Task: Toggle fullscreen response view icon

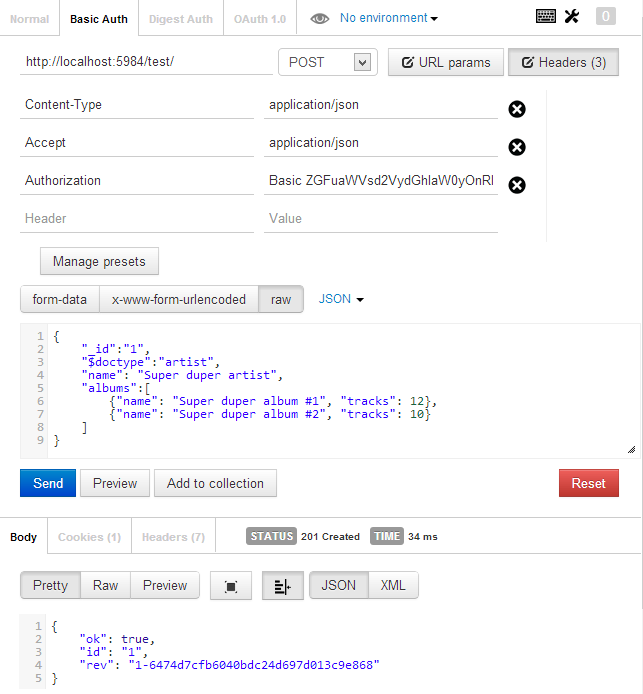Action: click(x=231, y=586)
